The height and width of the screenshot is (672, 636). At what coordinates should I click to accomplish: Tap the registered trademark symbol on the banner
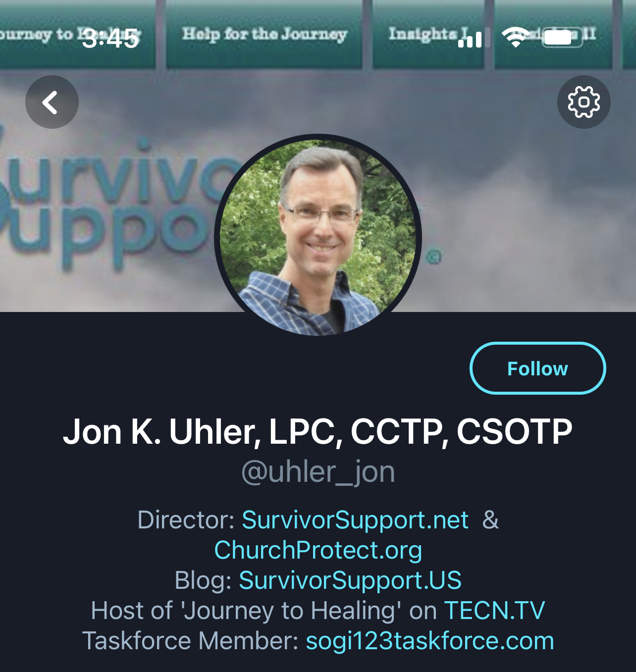coord(434,257)
